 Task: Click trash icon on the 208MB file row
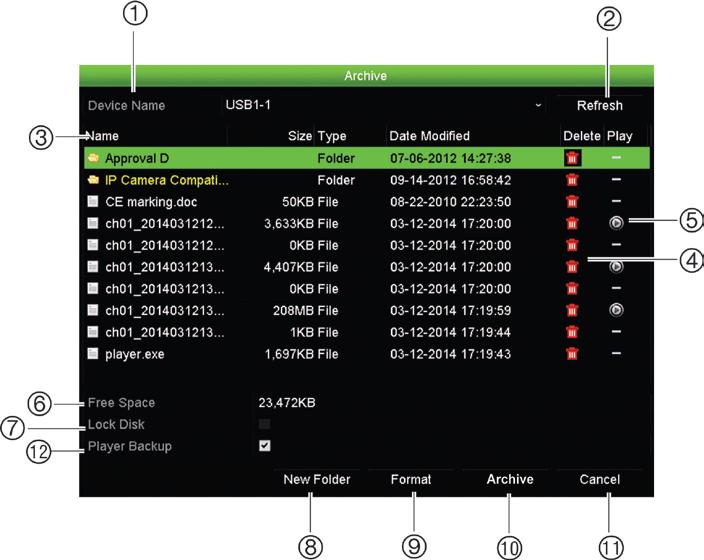[572, 310]
